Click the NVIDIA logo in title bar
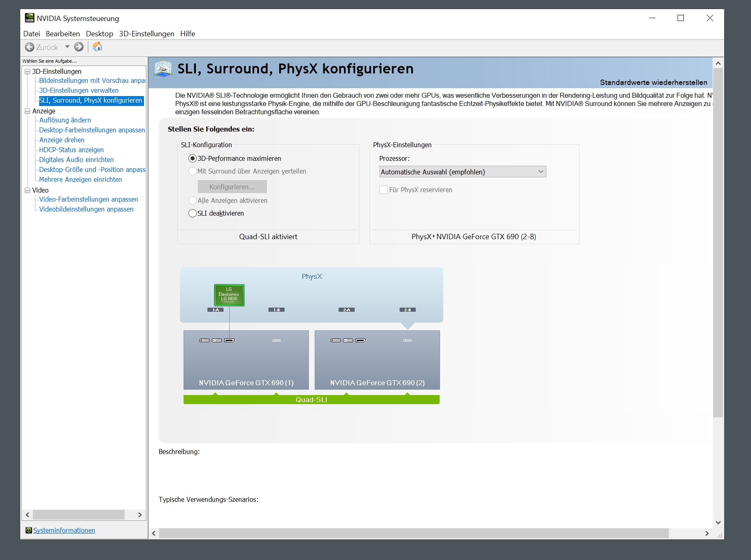Viewport: 751px width, 560px height. click(30, 18)
